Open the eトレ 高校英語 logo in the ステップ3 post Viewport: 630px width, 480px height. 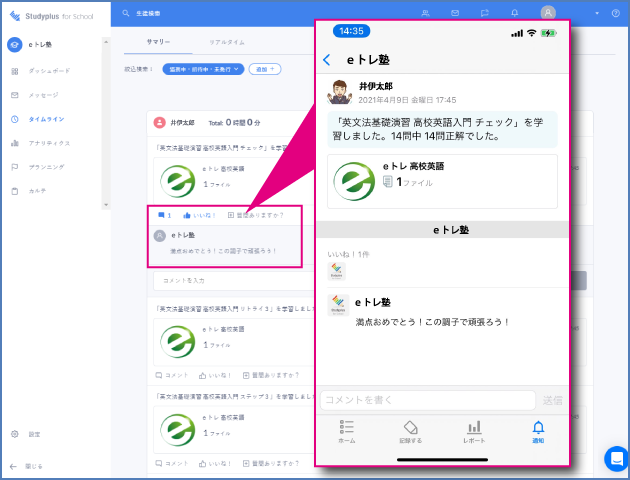click(x=178, y=430)
